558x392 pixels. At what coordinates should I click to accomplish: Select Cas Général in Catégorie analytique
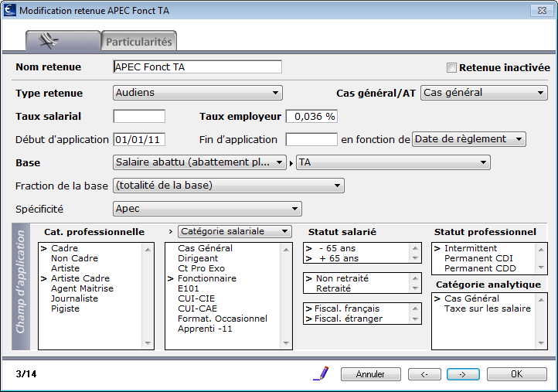coord(471,298)
